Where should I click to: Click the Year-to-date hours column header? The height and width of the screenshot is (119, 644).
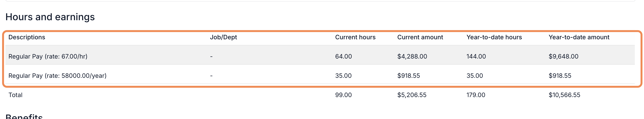pyautogui.click(x=494, y=37)
